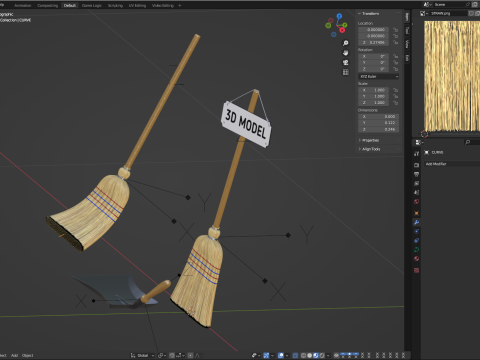Click the red X axis on navigation gizmo
480x360 pixels.
point(342,30)
